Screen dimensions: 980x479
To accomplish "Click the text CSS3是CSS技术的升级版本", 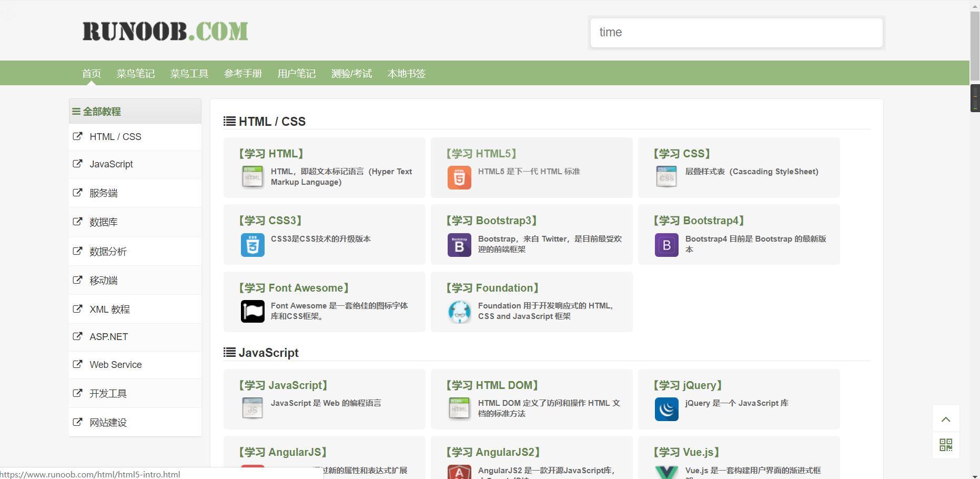I will pos(321,239).
